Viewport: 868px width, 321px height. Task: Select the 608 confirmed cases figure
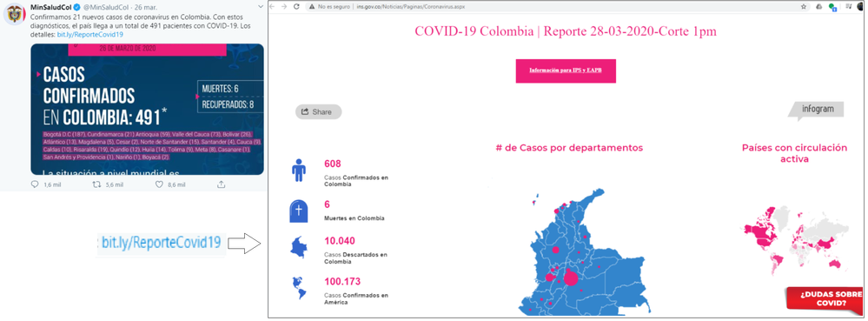click(x=332, y=164)
